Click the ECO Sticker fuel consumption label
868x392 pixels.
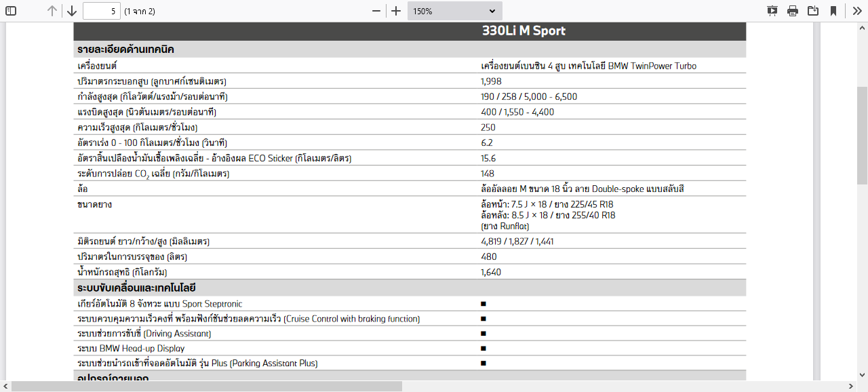tap(214, 158)
